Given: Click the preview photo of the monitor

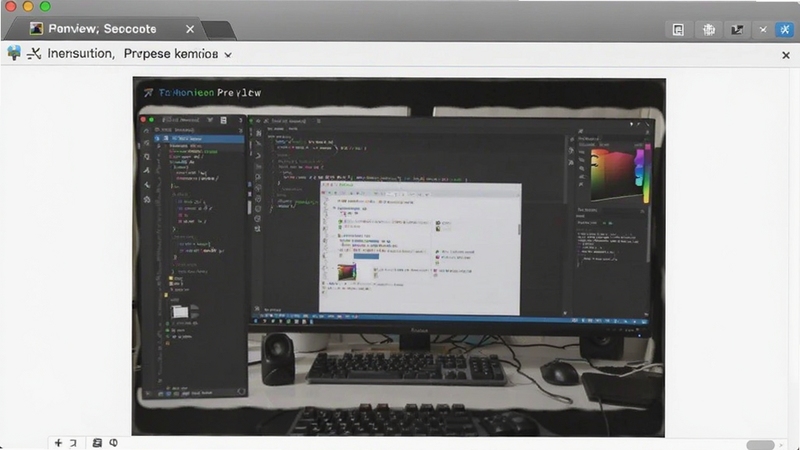Looking at the screenshot, I should click(398, 257).
